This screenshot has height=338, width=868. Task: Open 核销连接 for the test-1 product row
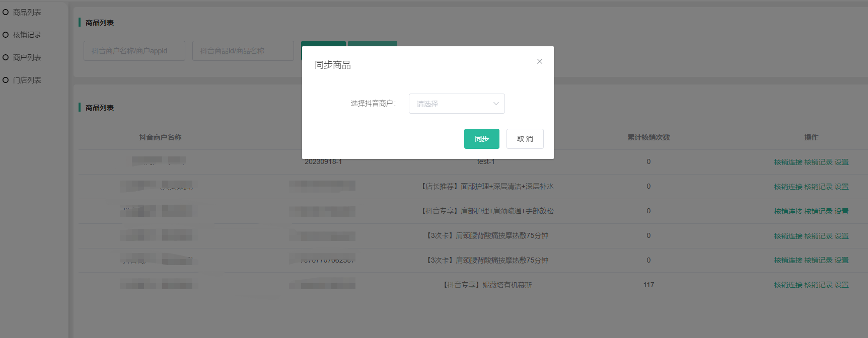[x=788, y=162]
